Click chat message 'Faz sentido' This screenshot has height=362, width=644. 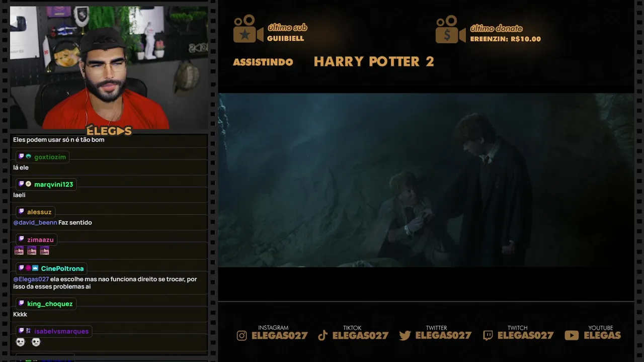coord(75,222)
